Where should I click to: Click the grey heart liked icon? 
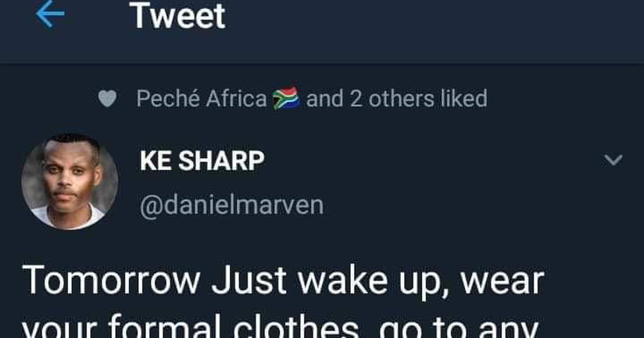pyautogui.click(x=107, y=100)
